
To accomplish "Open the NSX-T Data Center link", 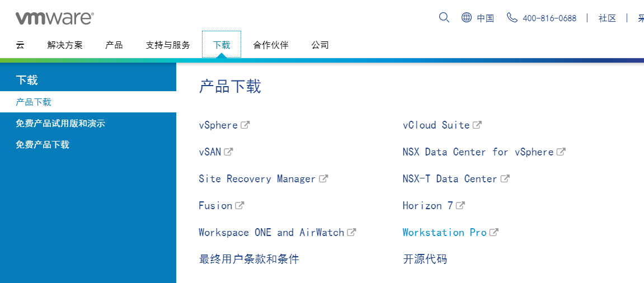I will [x=450, y=178].
